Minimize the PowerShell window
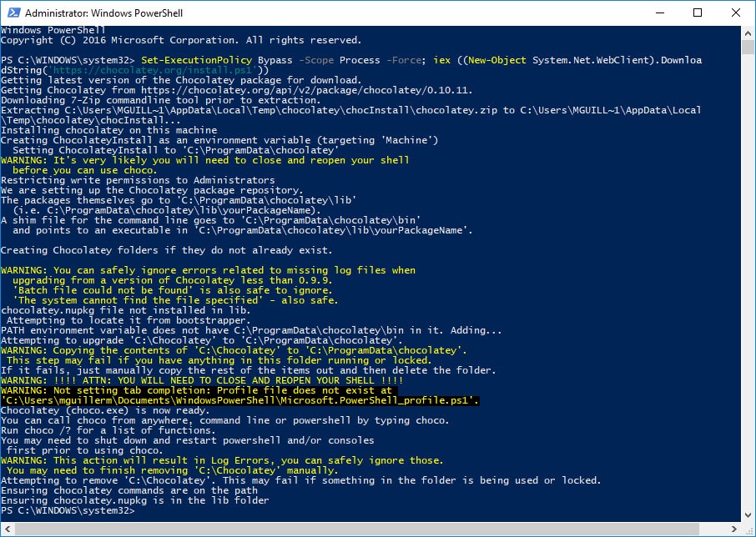Image resolution: width=756 pixels, height=537 pixels. pyautogui.click(x=660, y=13)
